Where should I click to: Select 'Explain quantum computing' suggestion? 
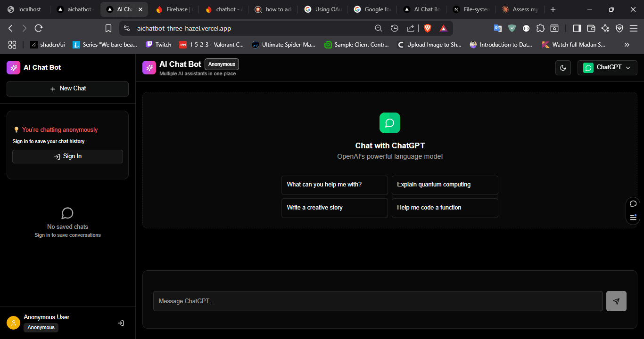click(445, 185)
